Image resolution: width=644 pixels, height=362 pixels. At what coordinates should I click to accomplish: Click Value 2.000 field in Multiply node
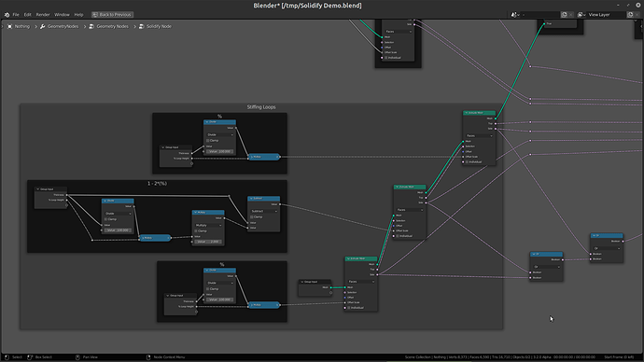click(208, 242)
